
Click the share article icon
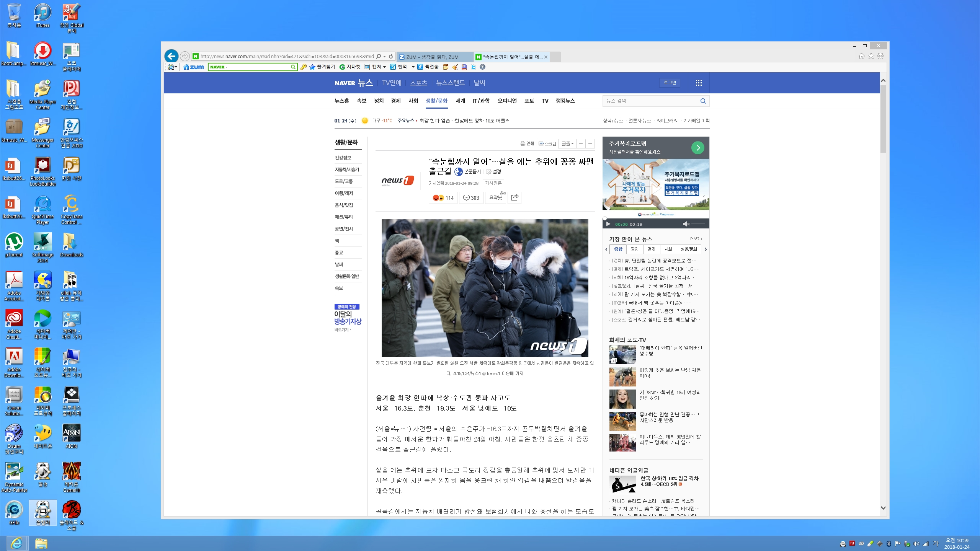click(514, 197)
